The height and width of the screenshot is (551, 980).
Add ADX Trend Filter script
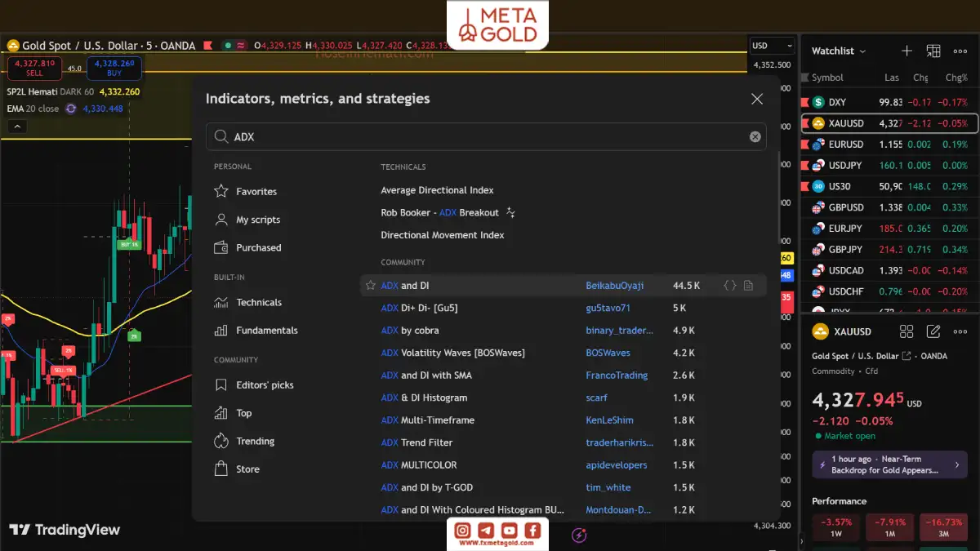click(416, 443)
